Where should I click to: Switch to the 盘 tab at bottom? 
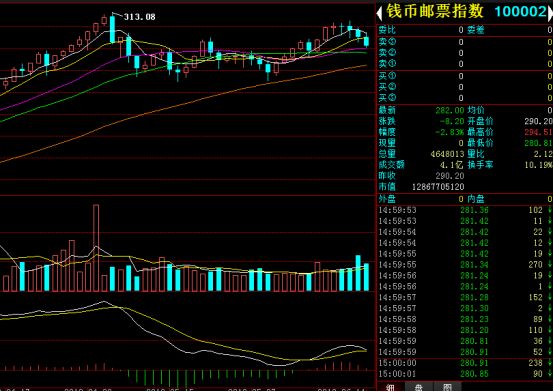click(419, 387)
